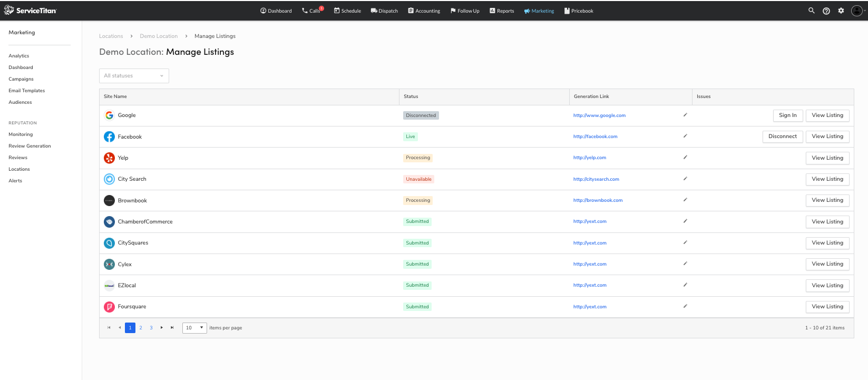Go to last page arrow

[172, 328]
